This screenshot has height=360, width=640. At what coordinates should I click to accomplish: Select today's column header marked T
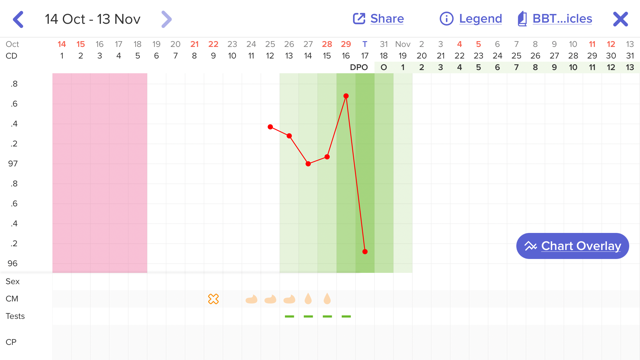(365, 44)
